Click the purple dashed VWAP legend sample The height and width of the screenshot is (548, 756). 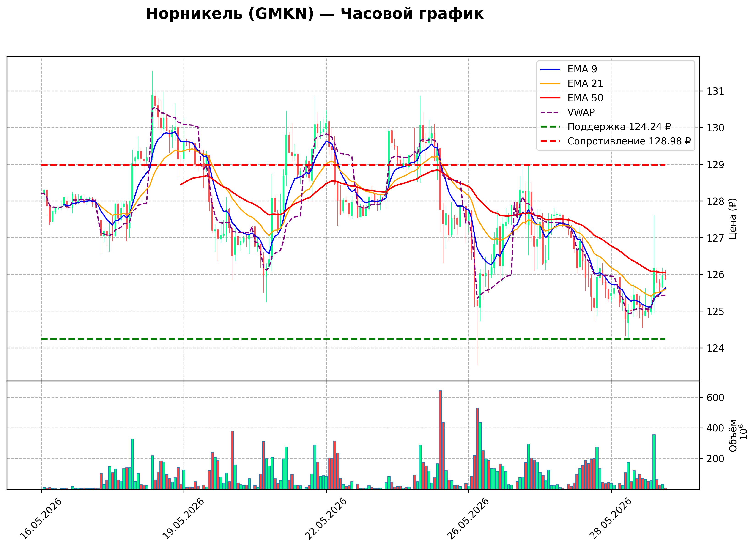coord(550,113)
